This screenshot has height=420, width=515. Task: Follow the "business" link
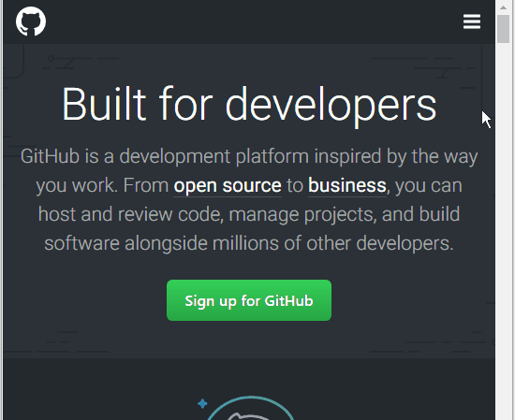(346, 186)
